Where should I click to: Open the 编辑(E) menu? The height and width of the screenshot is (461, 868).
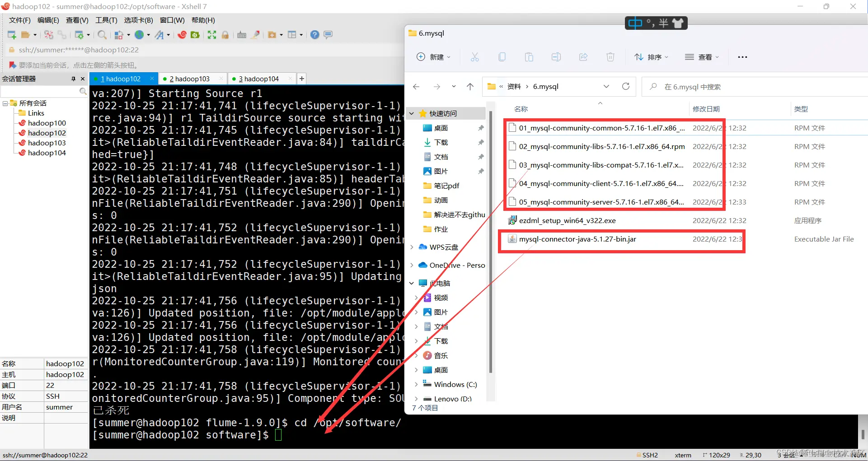pyautogui.click(x=48, y=20)
